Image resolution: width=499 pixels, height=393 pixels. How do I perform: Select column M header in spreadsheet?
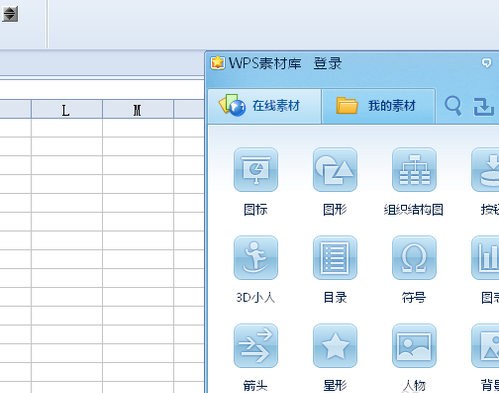138,109
